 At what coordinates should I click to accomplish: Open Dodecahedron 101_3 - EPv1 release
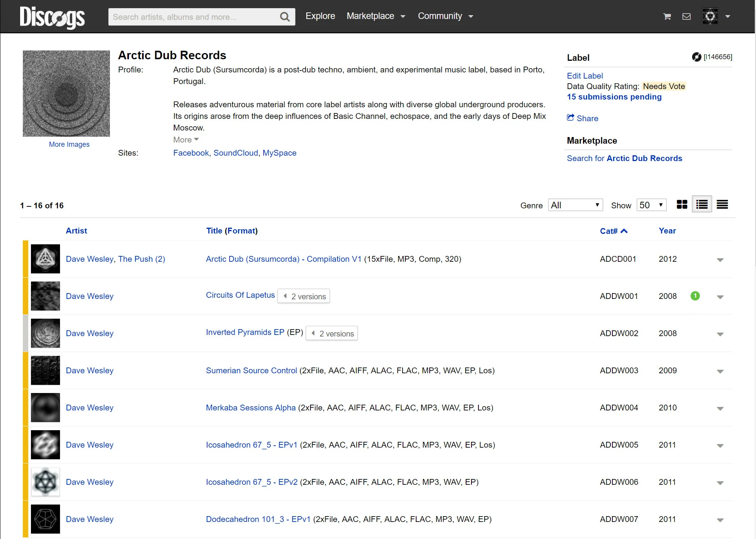[x=258, y=519]
